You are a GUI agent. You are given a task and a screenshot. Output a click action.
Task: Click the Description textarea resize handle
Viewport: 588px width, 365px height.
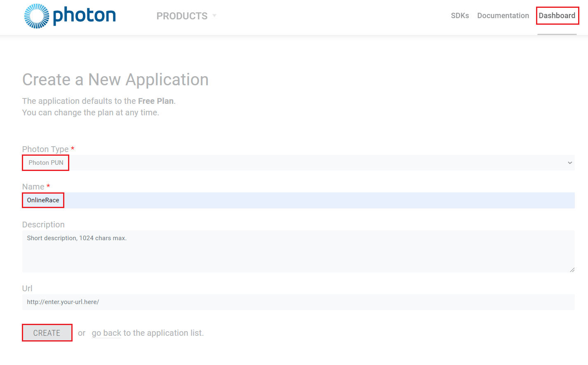[x=573, y=270]
